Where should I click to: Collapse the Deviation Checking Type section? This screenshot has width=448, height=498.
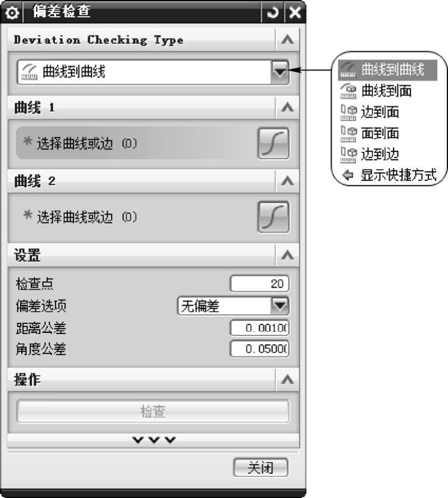click(x=287, y=40)
